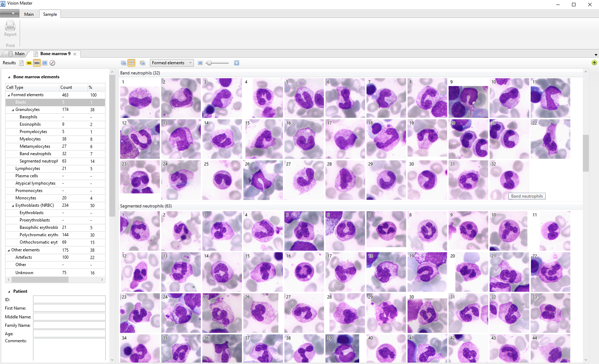Image resolution: width=599 pixels, height=364 pixels.
Task: Click the large thumbnail size icon
Action: pyautogui.click(x=237, y=63)
